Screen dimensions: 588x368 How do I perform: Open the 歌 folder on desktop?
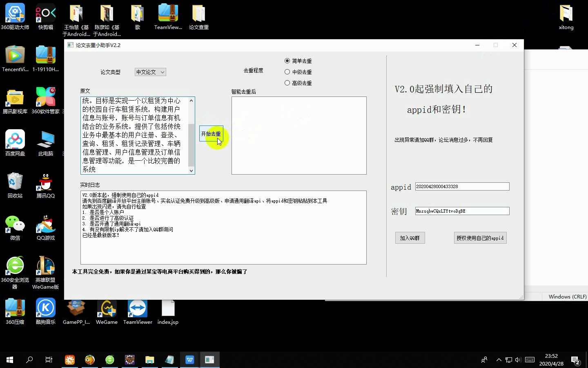coord(138,16)
